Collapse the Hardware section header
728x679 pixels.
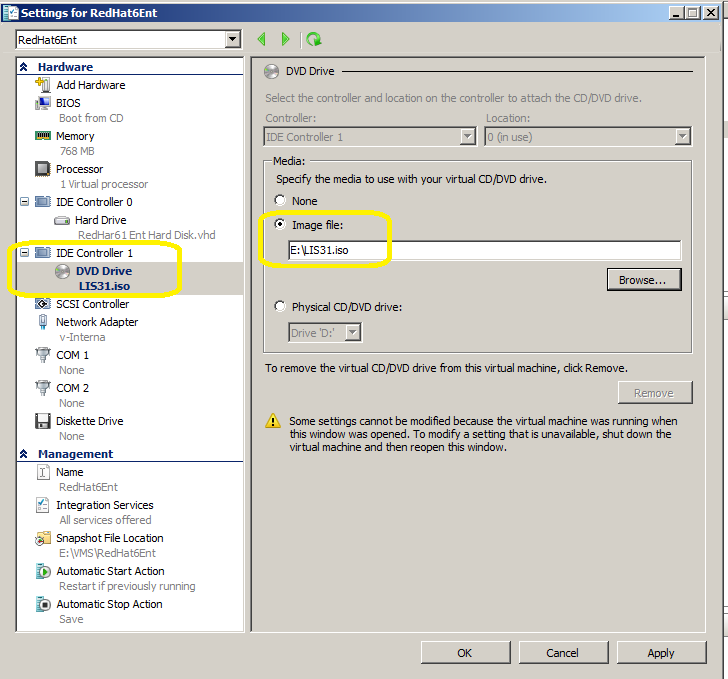click(24, 67)
